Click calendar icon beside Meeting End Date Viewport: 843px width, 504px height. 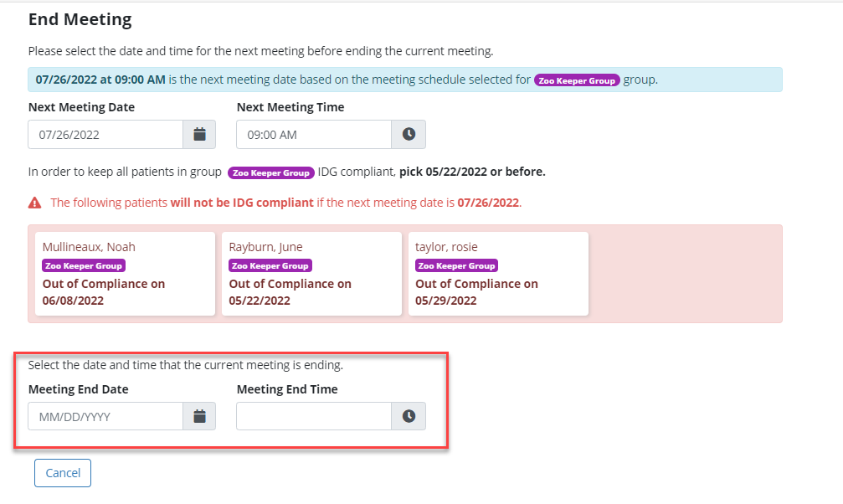[x=199, y=416]
